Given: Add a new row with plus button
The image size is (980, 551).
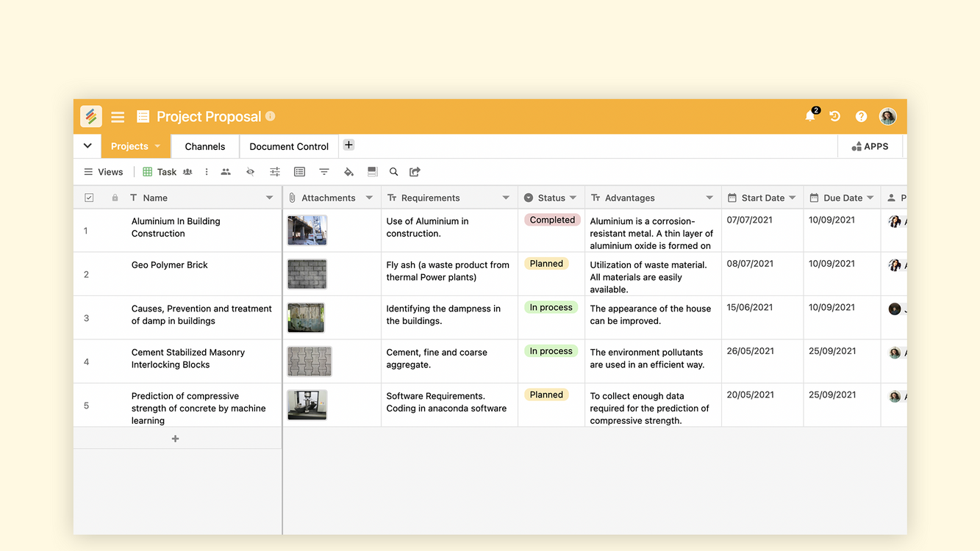Looking at the screenshot, I should (175, 439).
